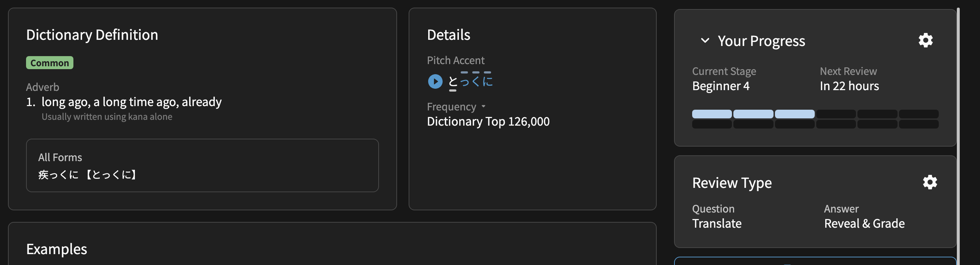
Task: Click the first empty progress segment
Action: pyautogui.click(x=836, y=114)
